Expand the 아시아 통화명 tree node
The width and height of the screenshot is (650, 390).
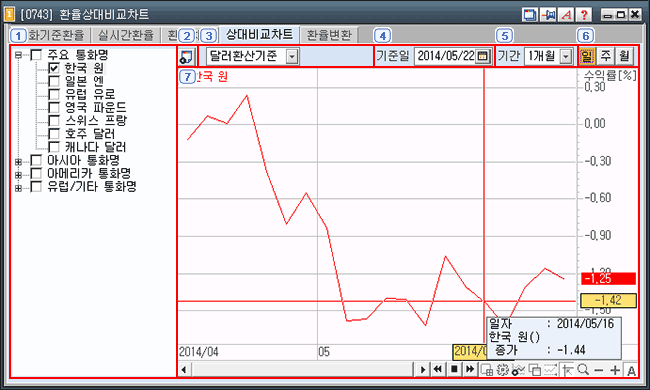tap(18, 162)
